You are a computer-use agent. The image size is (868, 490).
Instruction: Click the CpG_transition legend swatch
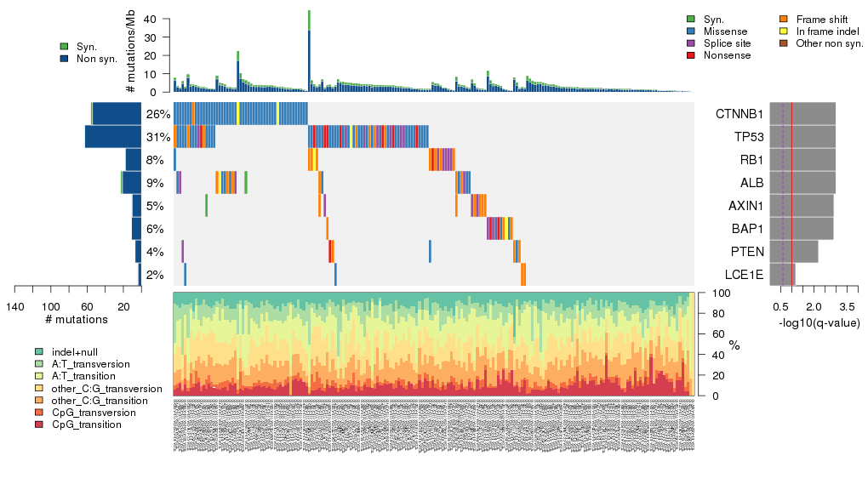pos(39,424)
